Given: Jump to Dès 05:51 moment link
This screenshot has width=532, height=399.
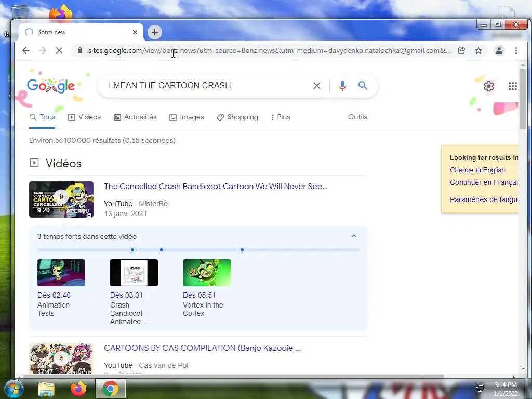Looking at the screenshot, I should coord(199,295).
